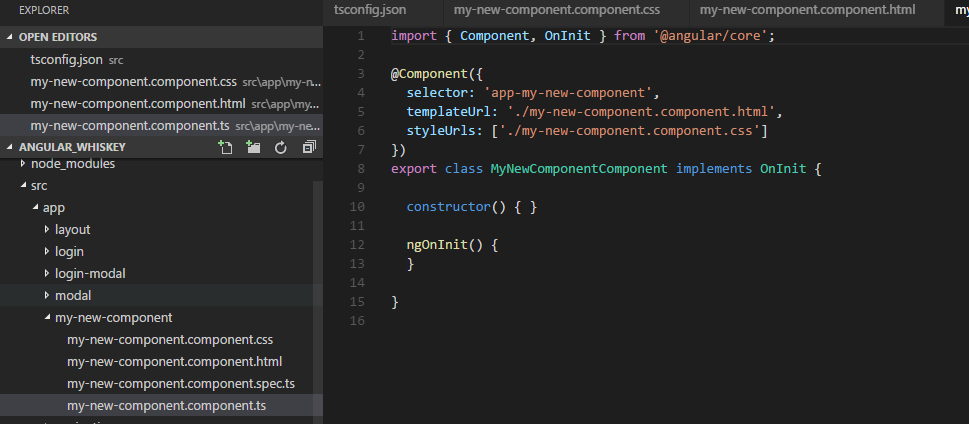This screenshot has width=969, height=424.
Task: Open my-new-component.component.spec.ts in file tree
Action: tap(180, 384)
